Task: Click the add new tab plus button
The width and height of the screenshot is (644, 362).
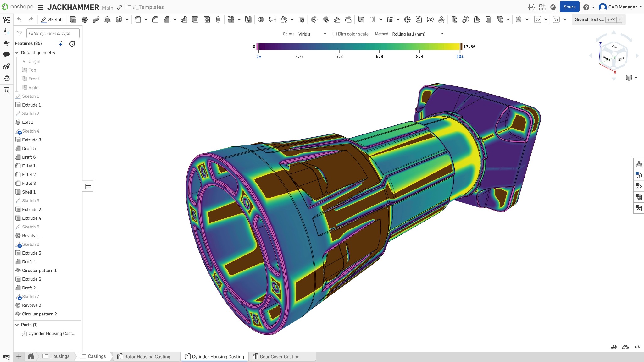Action: [x=19, y=357]
